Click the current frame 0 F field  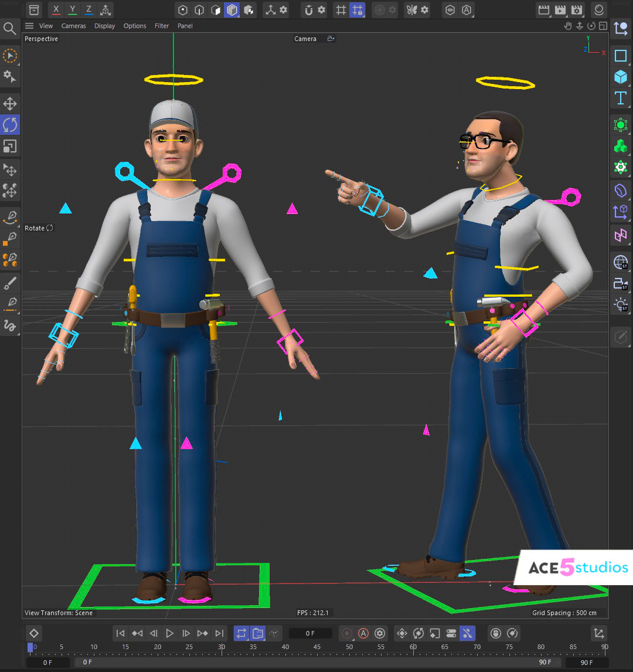310,633
